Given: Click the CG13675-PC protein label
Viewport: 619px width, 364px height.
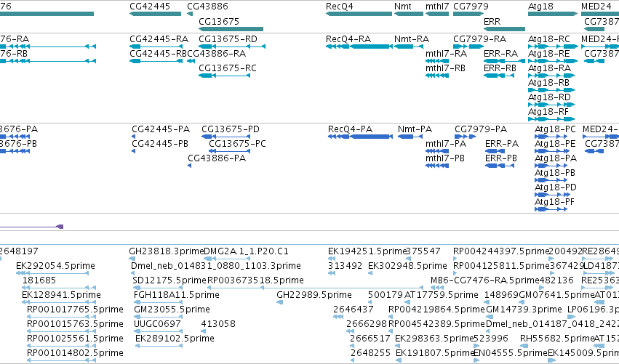Looking at the screenshot, I should point(237,144).
